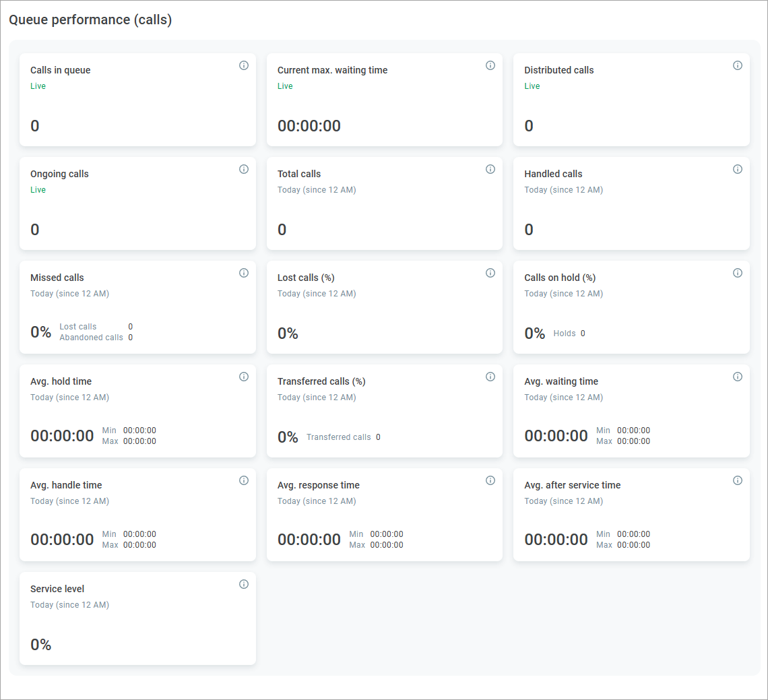Select 0% value in Lost calls (%) card
768x700 pixels.
pos(288,333)
